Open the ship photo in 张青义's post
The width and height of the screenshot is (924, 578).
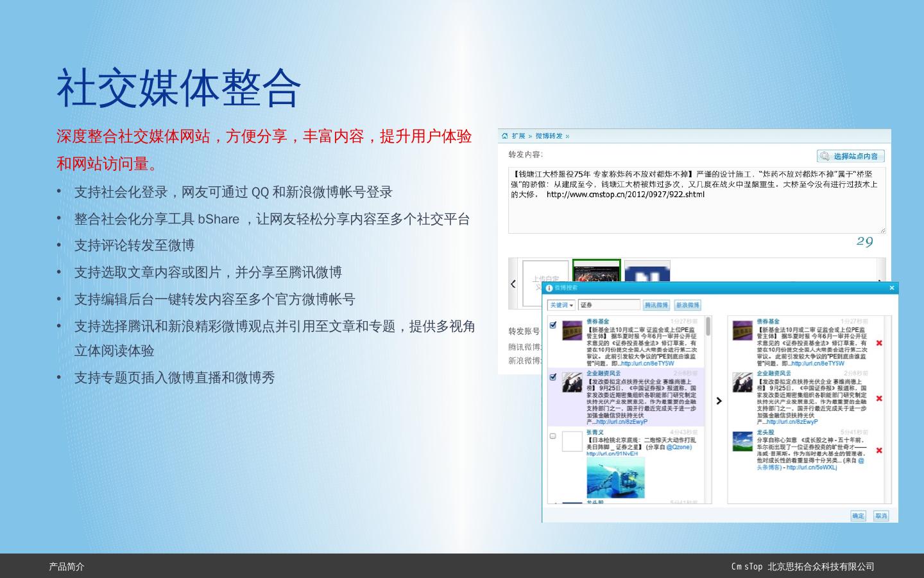coord(615,477)
